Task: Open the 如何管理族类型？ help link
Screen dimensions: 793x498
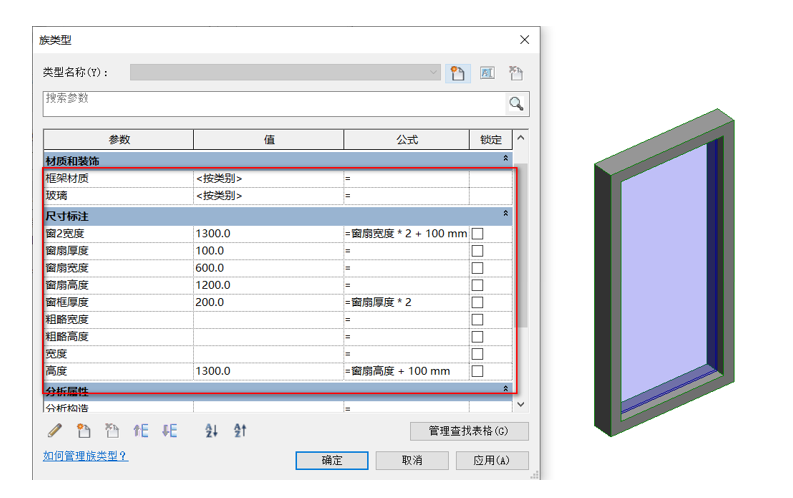Action: click(x=85, y=456)
